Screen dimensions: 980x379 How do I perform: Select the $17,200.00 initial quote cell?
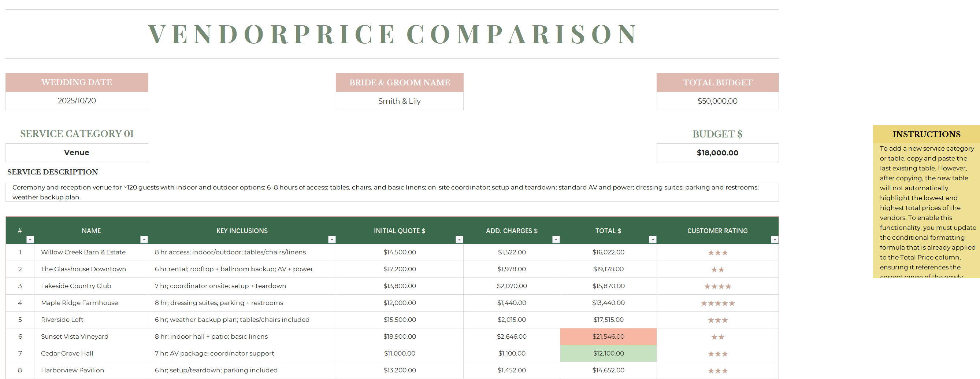pos(400,269)
